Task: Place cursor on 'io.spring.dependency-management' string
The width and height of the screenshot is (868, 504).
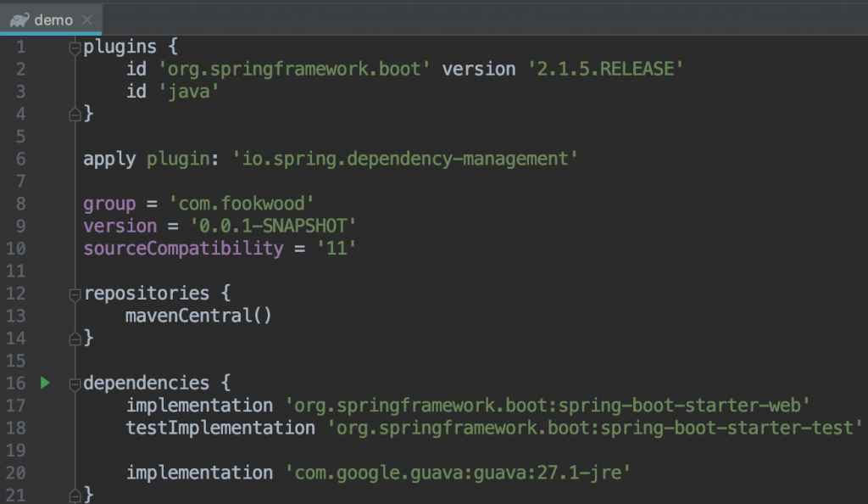Action: 404,159
